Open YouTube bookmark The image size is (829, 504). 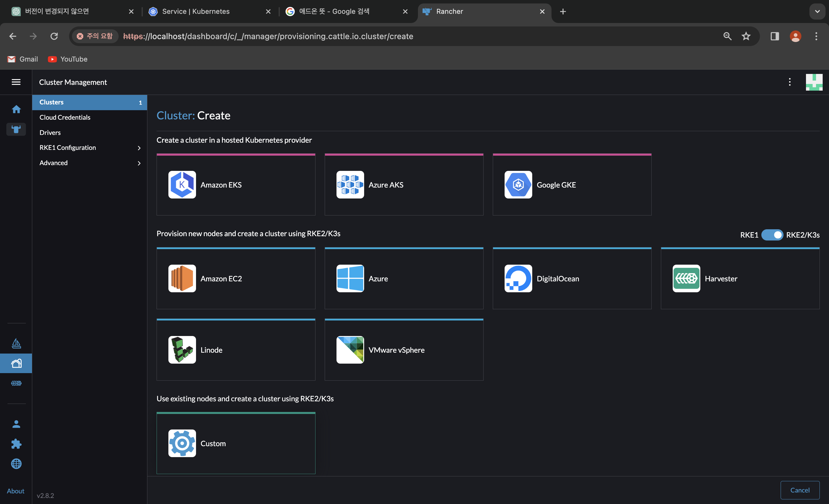pyautogui.click(x=68, y=59)
